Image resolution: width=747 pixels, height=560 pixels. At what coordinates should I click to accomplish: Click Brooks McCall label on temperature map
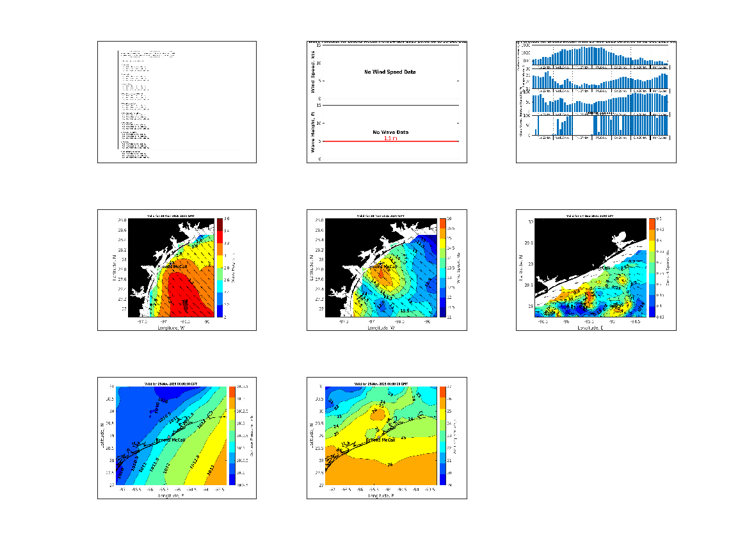(381, 440)
